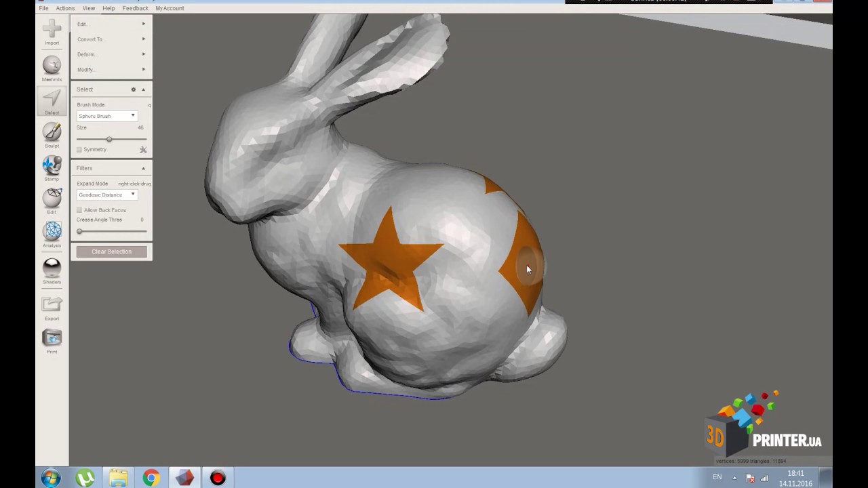The width and height of the screenshot is (868, 488).
Task: Enable the Allow Back Faces checkbox
Action: click(79, 210)
